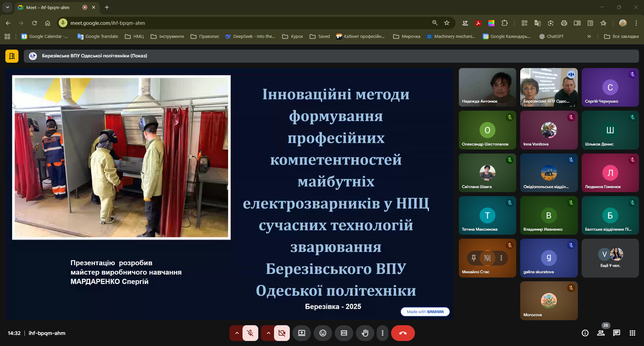Expand audio settings arrow next to microphone
This screenshot has height=346, width=644.
click(x=237, y=333)
